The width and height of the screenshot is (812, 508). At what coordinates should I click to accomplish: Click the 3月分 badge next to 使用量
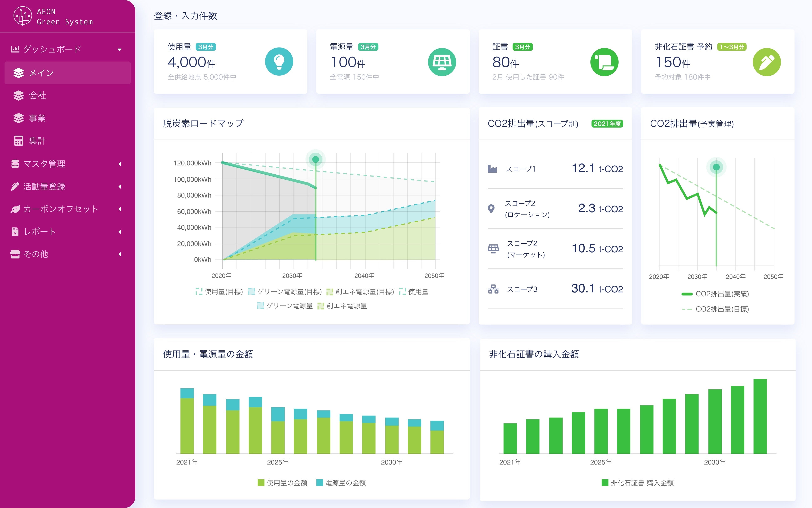tap(205, 47)
